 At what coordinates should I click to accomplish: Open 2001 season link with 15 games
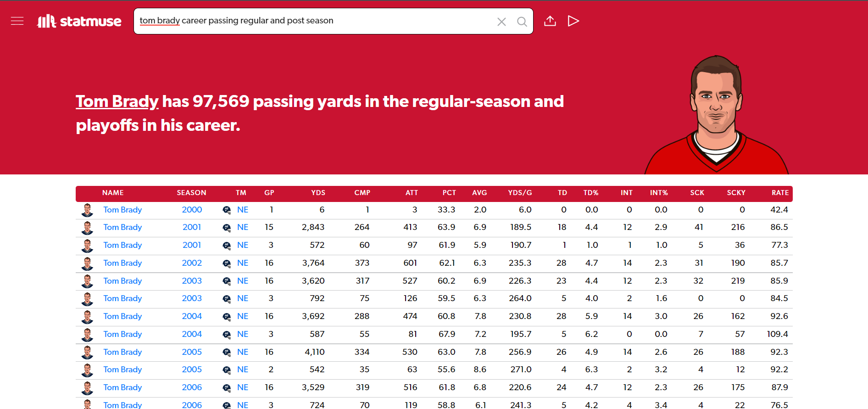[x=192, y=227]
